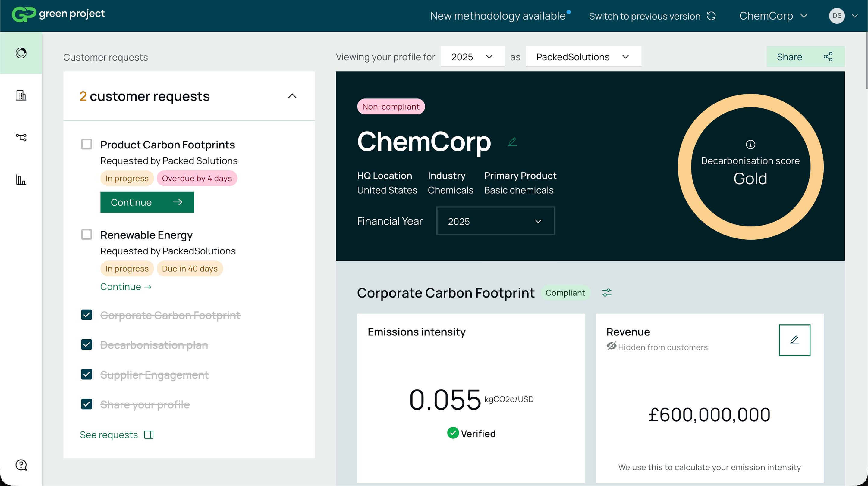Click In progress tag under Product Carbon Footprints

[x=127, y=178]
